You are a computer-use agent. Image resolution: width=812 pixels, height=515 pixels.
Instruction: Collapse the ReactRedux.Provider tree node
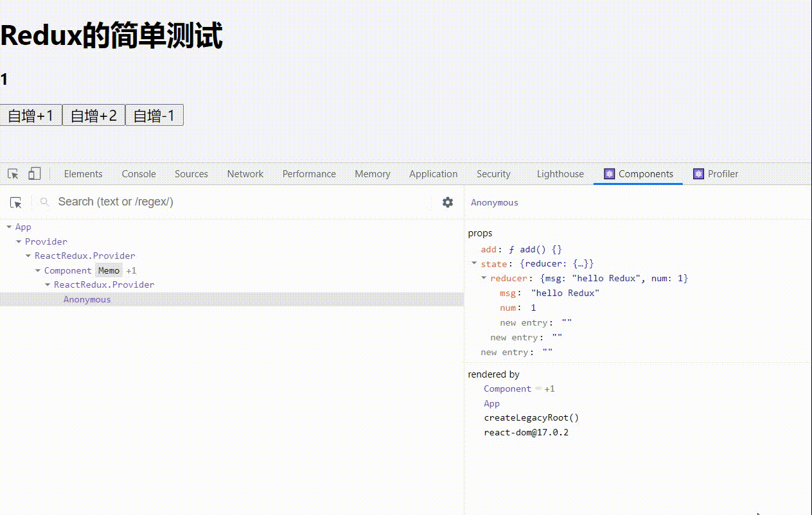28,256
